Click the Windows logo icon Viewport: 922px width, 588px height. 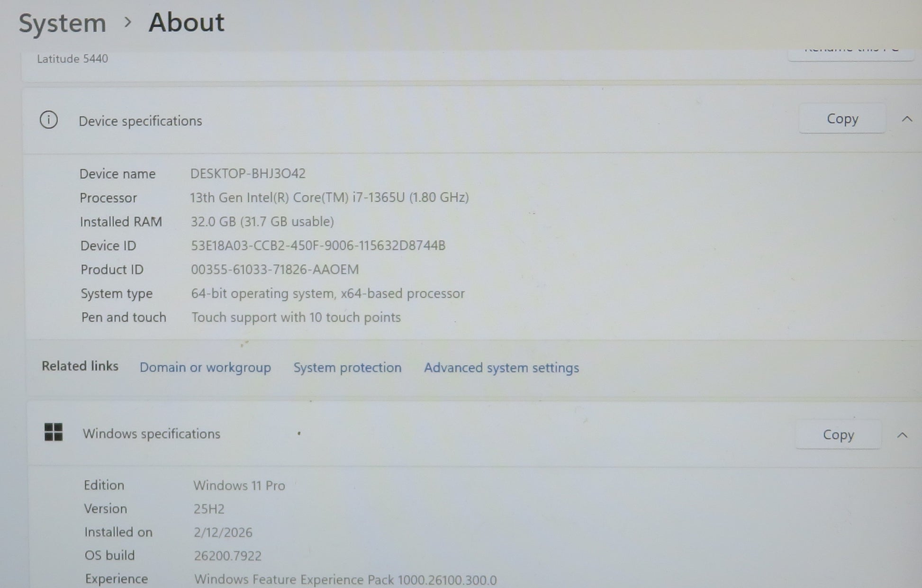[x=53, y=432]
